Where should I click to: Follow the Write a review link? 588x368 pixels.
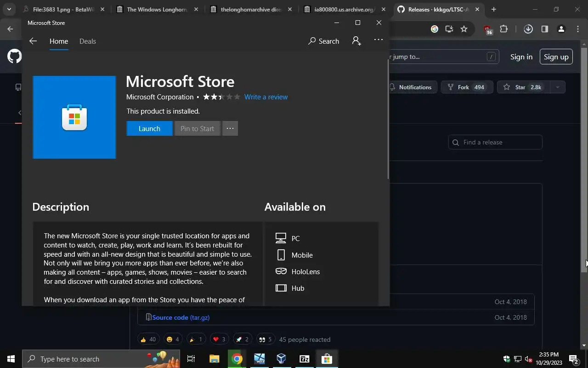(x=266, y=97)
